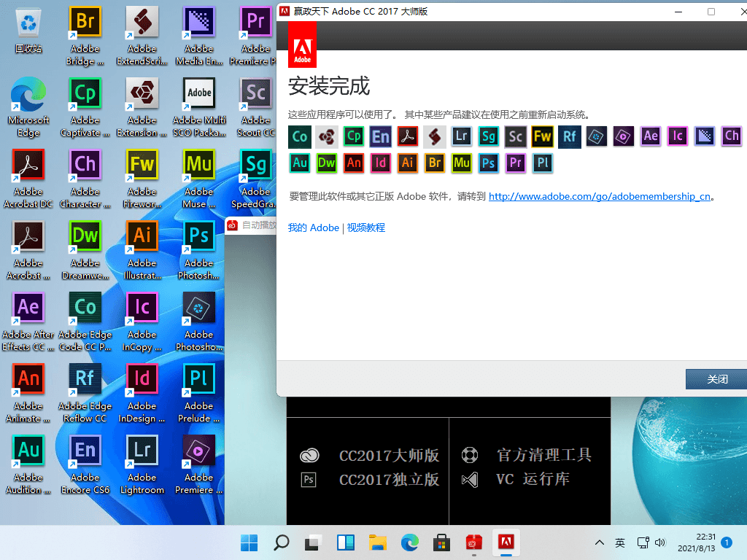Open the Adobe InDesign desktop shortcut

[142, 393]
